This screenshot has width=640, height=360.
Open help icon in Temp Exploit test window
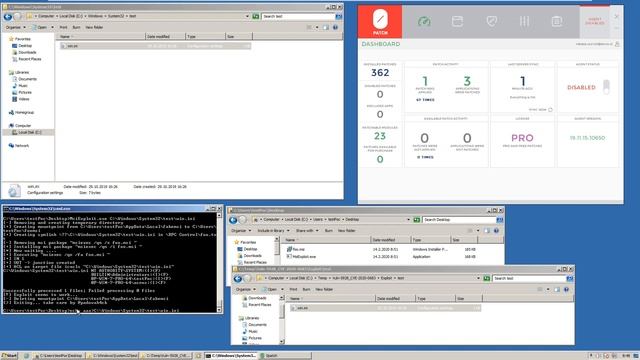point(566,289)
